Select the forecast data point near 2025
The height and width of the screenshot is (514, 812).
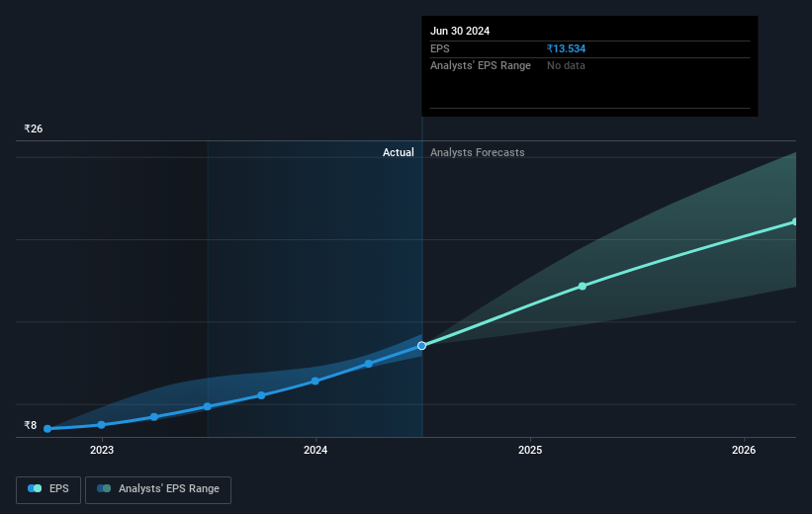pos(583,286)
